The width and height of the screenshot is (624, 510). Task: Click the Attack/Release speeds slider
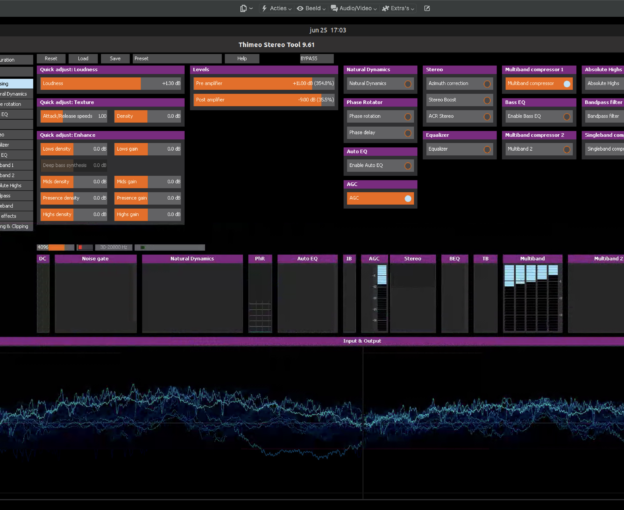74,116
